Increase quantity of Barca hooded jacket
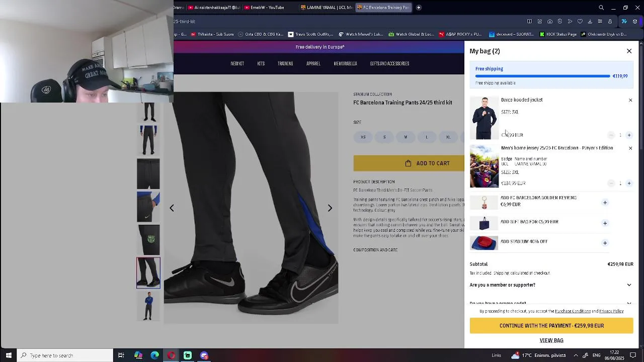The height and width of the screenshot is (362, 644). 629,135
